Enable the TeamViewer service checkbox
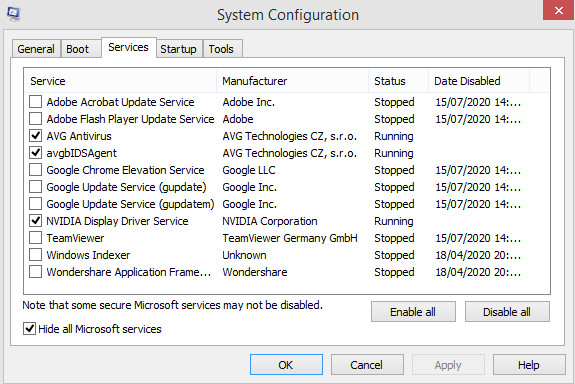 pyautogui.click(x=36, y=238)
